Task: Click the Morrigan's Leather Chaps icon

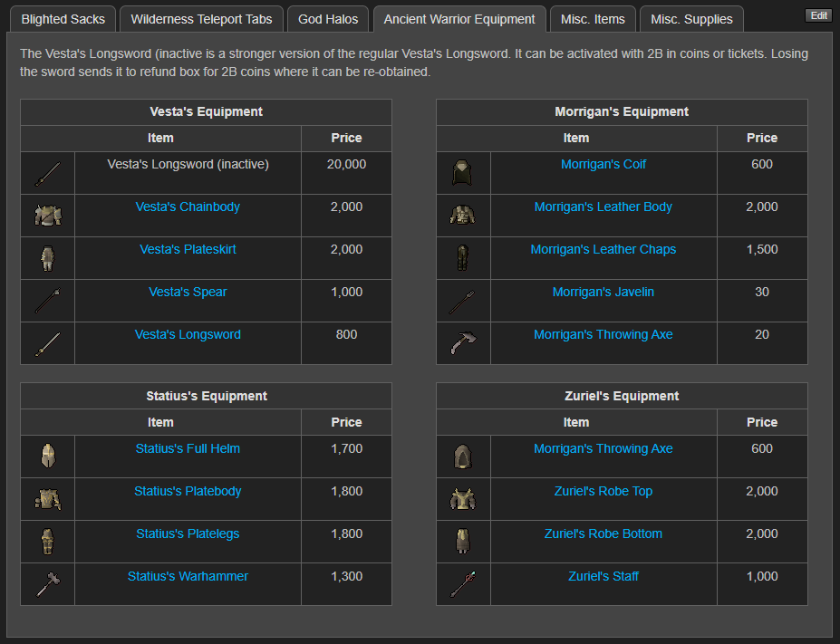Action: tap(463, 258)
